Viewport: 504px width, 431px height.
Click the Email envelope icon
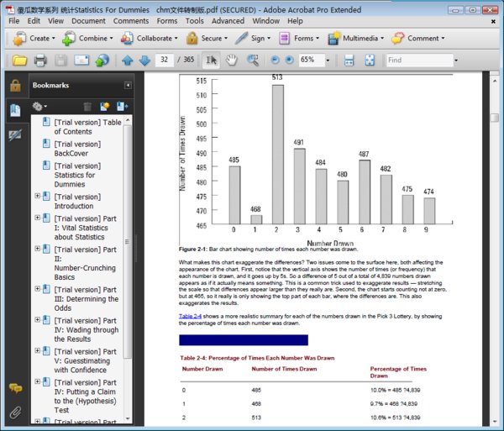[81, 60]
